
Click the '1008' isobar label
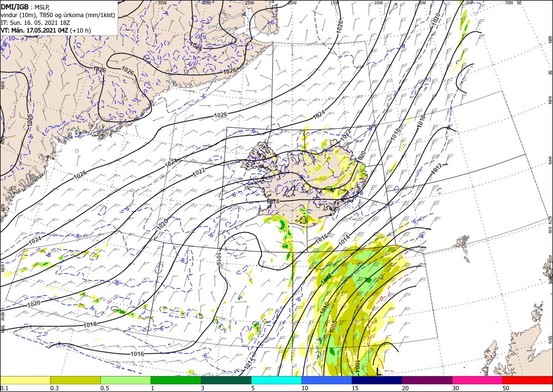point(333,327)
